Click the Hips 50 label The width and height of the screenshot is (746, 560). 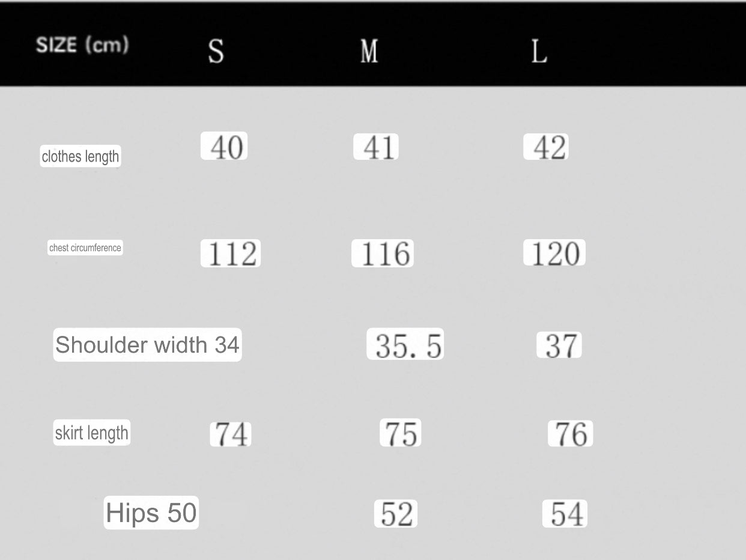click(x=151, y=513)
